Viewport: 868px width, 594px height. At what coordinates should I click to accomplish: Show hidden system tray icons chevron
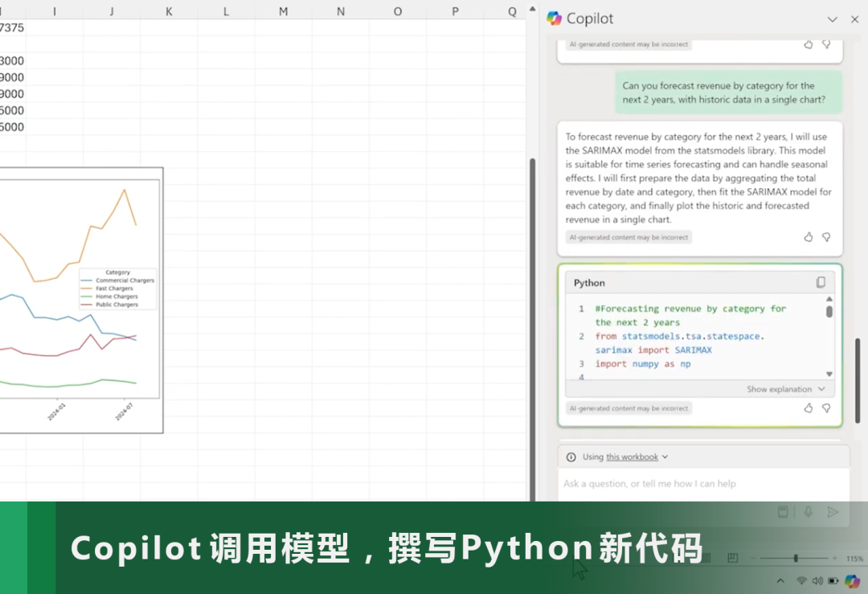780,580
